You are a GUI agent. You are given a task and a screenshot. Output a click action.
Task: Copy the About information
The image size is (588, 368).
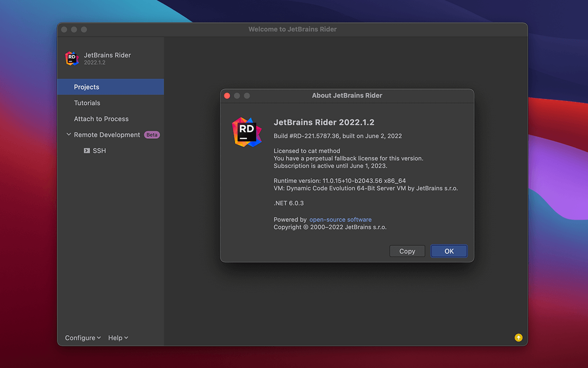407,251
